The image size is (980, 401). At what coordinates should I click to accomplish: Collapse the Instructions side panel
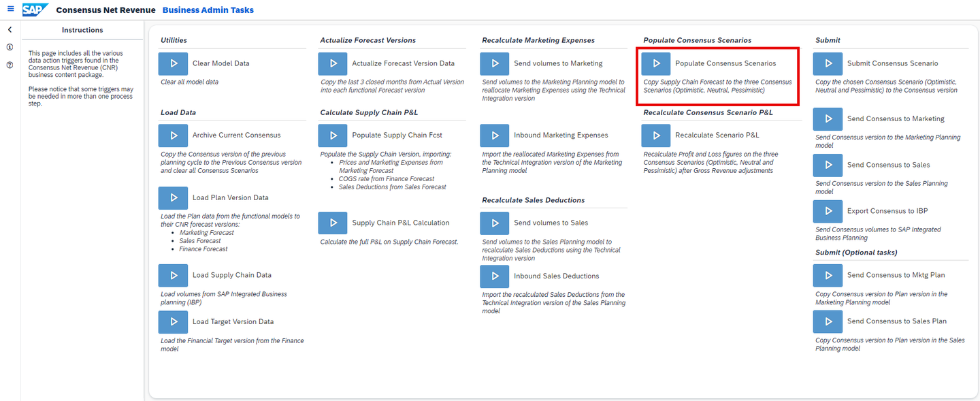tap(10, 30)
